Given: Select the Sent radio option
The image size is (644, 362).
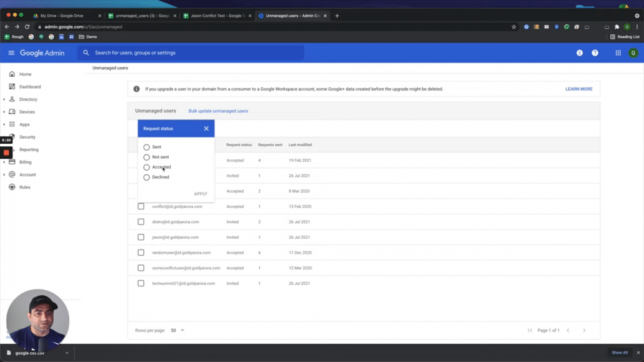Looking at the screenshot, I should pos(147,147).
